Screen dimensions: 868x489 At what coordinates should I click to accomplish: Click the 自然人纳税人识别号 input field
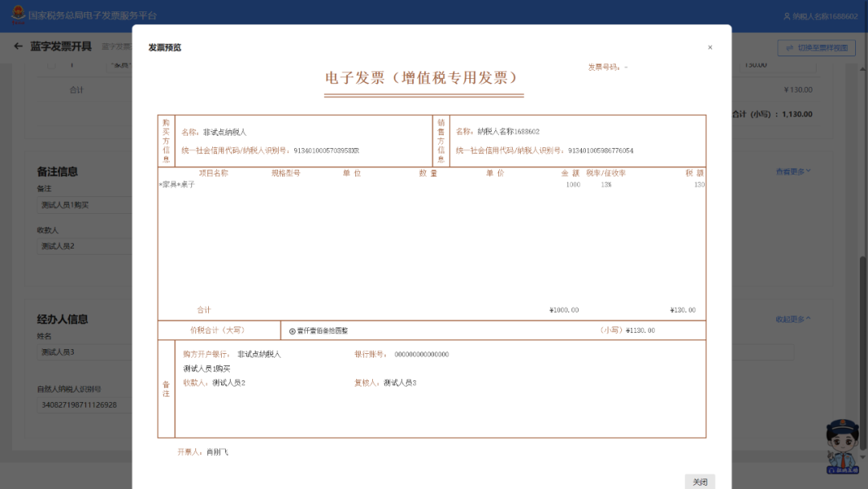click(x=84, y=405)
